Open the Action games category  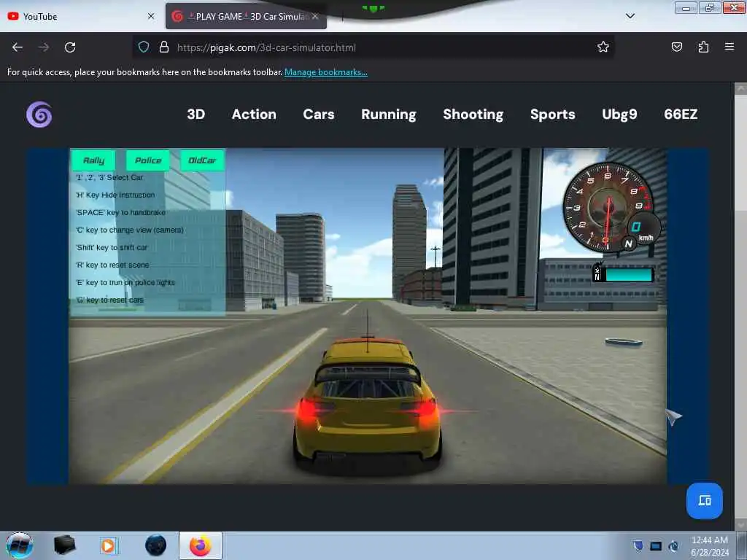(x=254, y=114)
